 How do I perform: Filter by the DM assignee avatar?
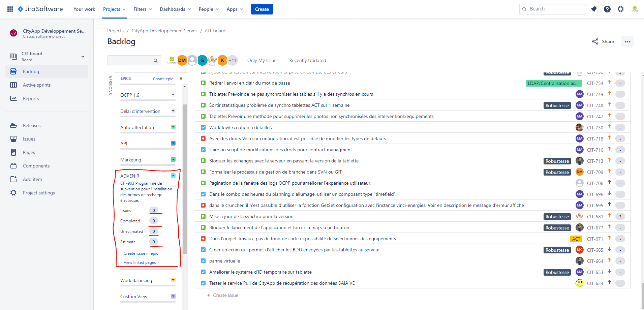click(x=182, y=60)
